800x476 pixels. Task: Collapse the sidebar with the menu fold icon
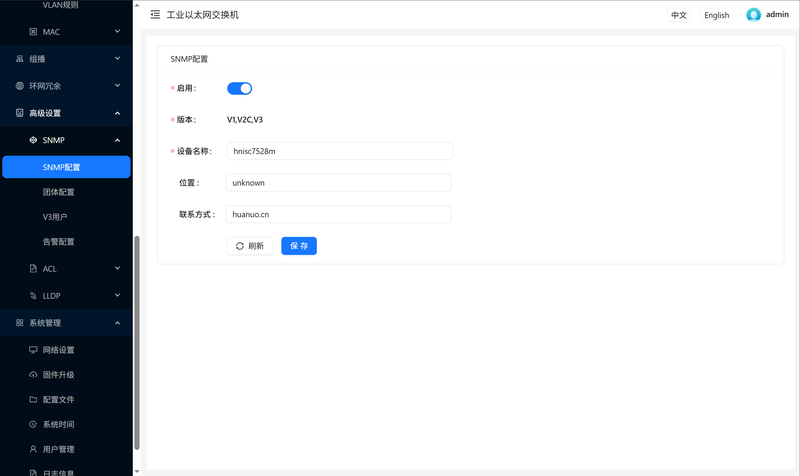[x=155, y=15]
